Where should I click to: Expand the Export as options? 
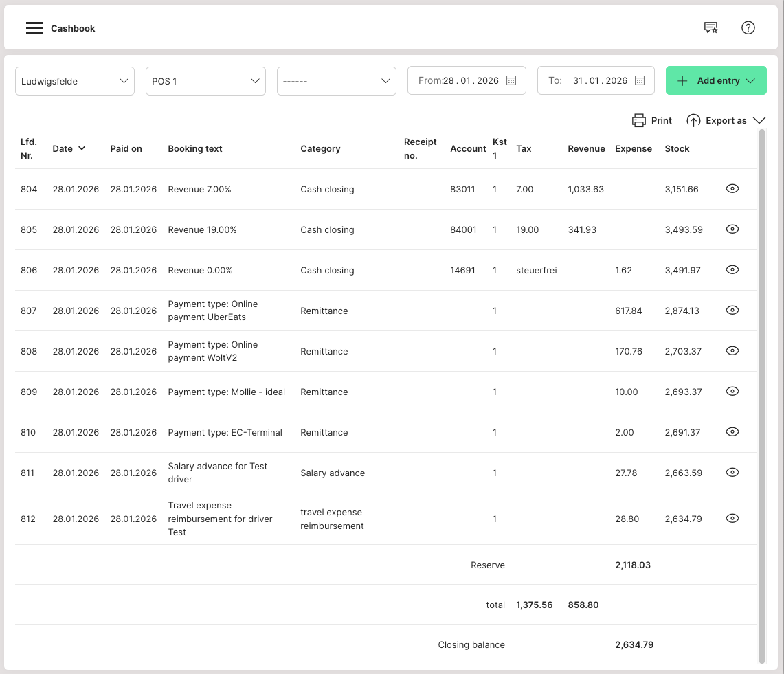tap(759, 120)
